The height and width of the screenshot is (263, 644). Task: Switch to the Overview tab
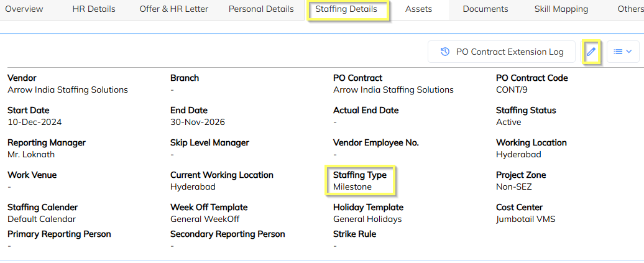tap(24, 9)
